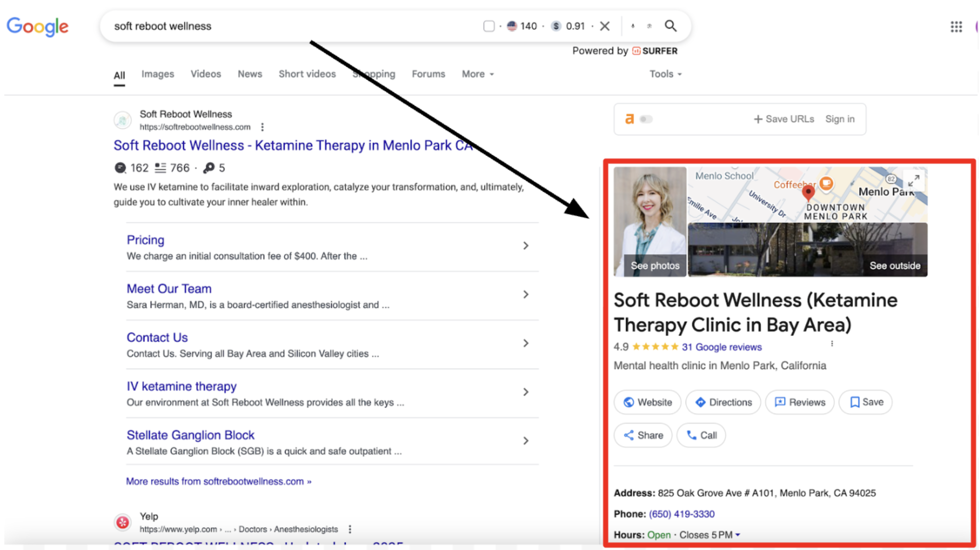Open the Tools dropdown

point(665,74)
